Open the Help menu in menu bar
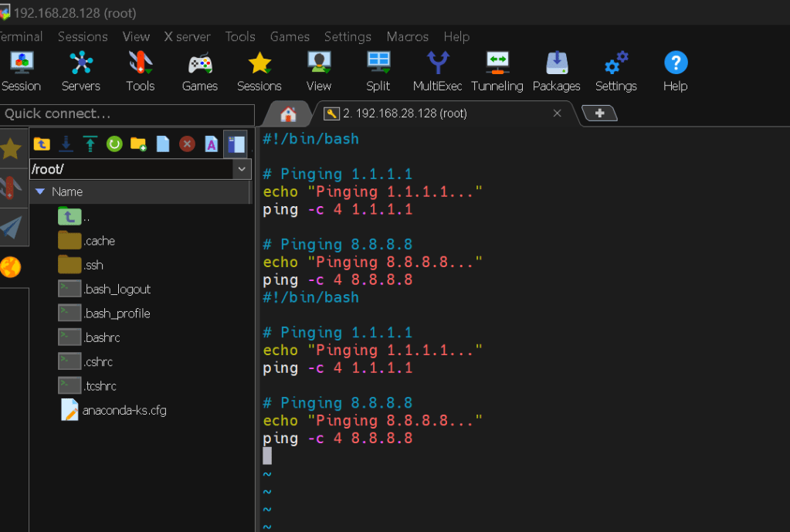Viewport: 790px width, 532px height. point(456,37)
